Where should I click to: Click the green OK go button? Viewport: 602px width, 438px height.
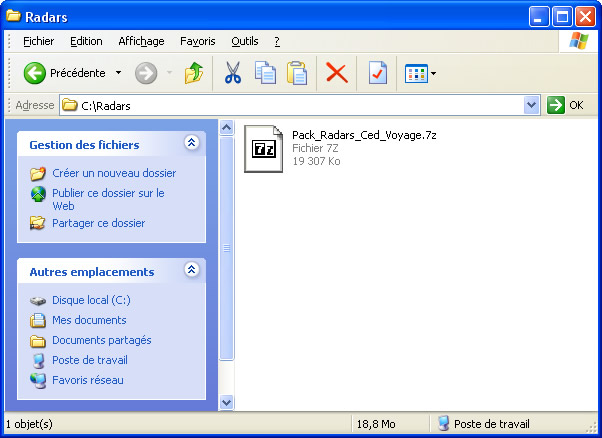click(x=566, y=105)
